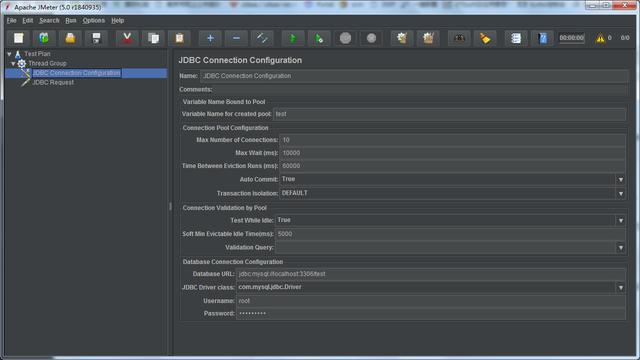Click the Toggle enable/disable icon

click(x=262, y=38)
